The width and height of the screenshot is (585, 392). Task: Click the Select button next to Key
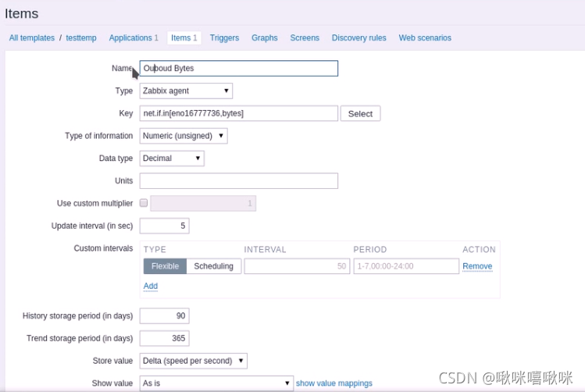click(360, 114)
